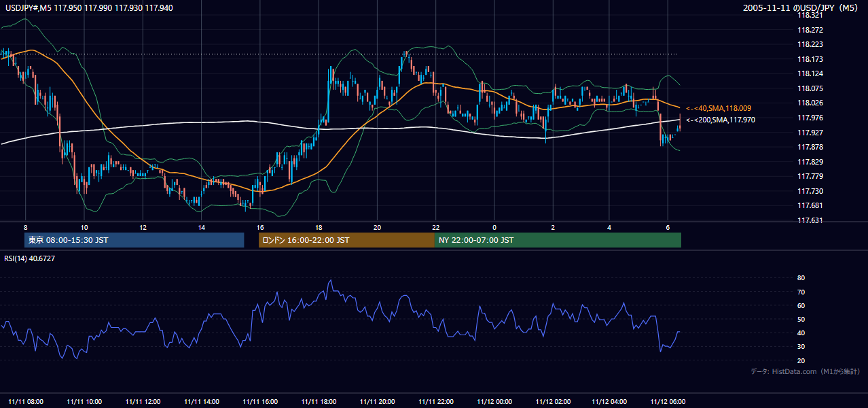The height and width of the screenshot is (408, 868).
Task: Click the '2005-11-11 のUSD/JPY（M5）' header label
Action: click(x=802, y=8)
